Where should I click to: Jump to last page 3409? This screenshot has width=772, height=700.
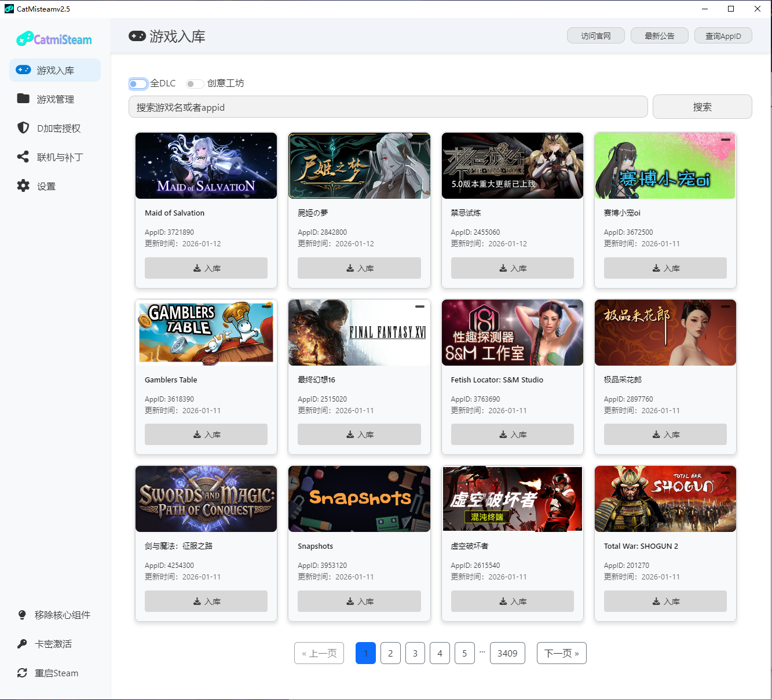(x=507, y=653)
